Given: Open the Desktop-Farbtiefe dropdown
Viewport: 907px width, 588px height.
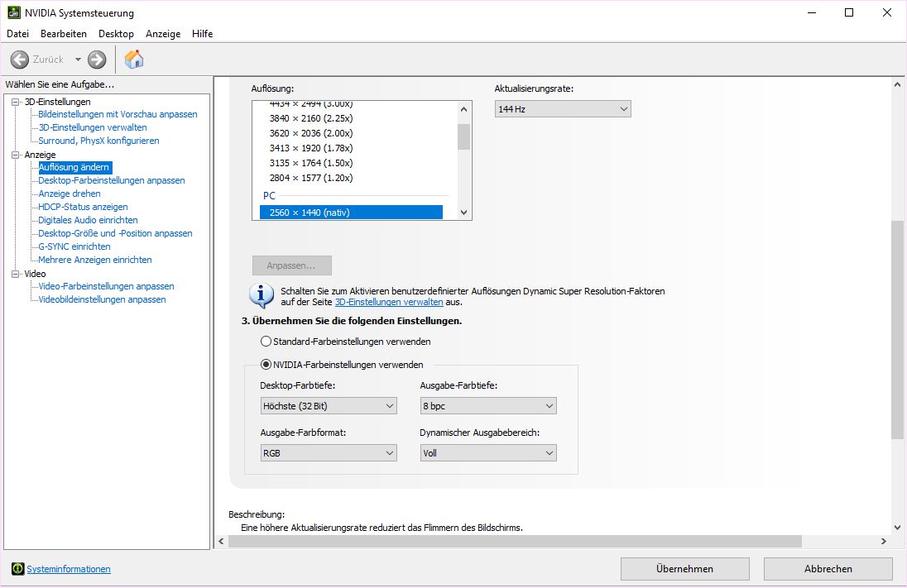Looking at the screenshot, I should coord(329,406).
